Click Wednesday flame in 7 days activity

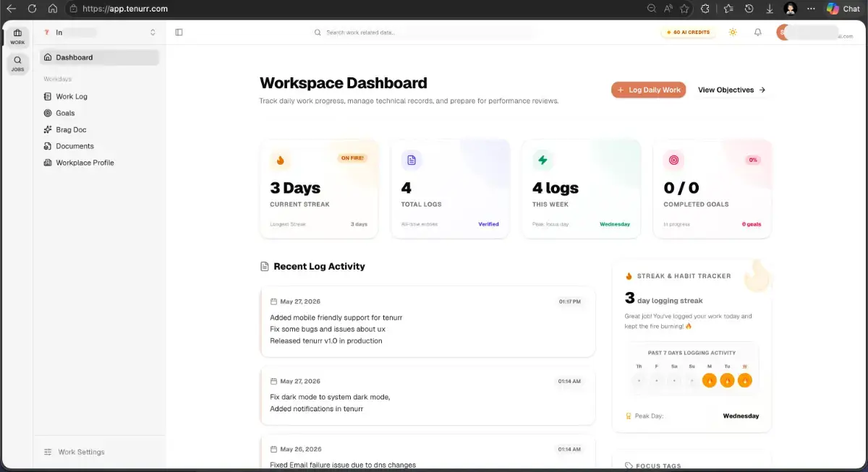[744, 380]
